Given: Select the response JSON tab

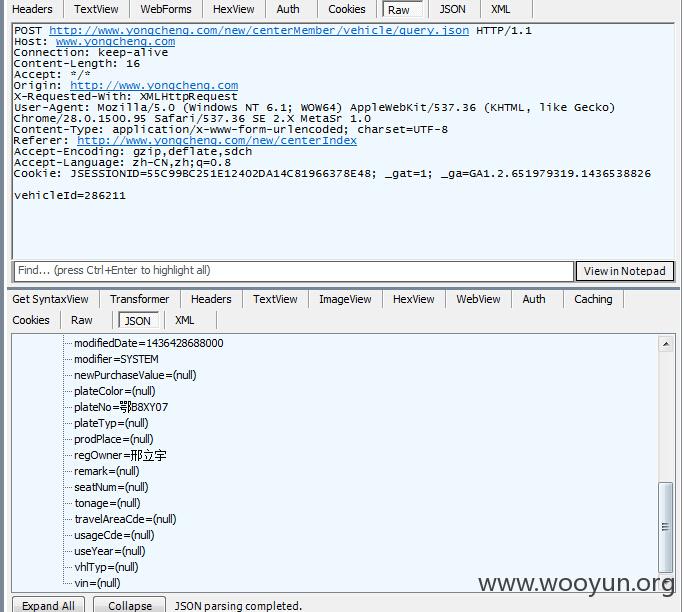Looking at the screenshot, I should coord(138,321).
